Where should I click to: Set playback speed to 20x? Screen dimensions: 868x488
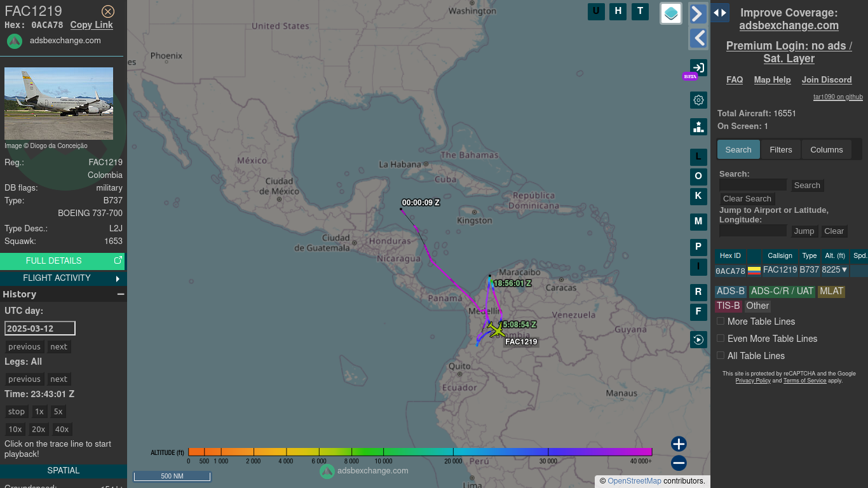[x=39, y=430]
